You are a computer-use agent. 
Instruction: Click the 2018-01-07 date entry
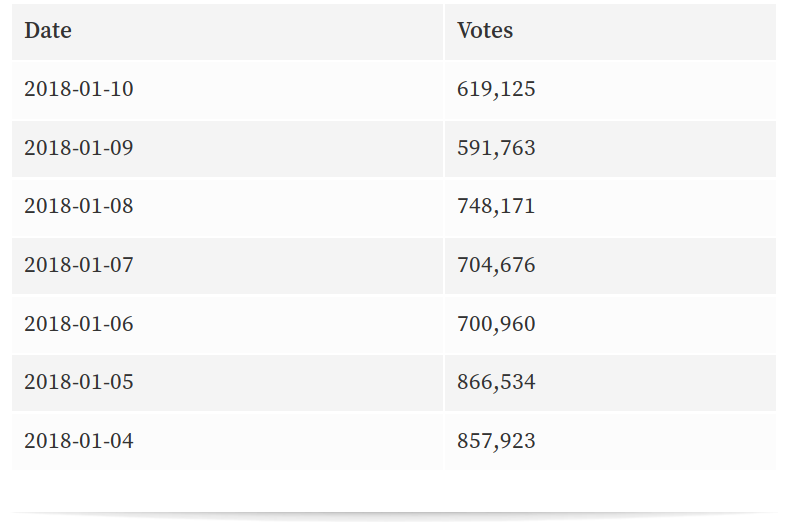pos(79,265)
